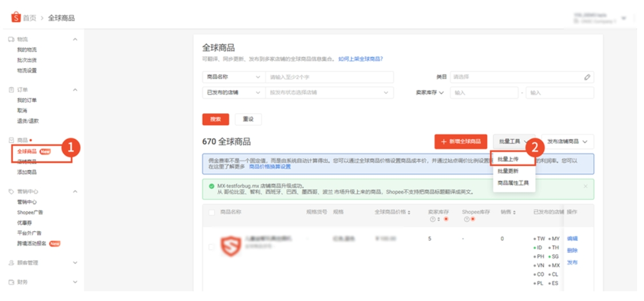The height and width of the screenshot is (301, 644).
Task: Click the help icon under 卖家库存 column
Action: pyautogui.click(x=431, y=219)
